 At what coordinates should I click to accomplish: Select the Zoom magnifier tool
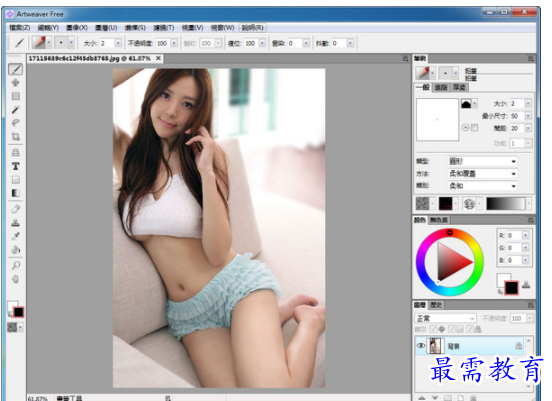tap(15, 265)
